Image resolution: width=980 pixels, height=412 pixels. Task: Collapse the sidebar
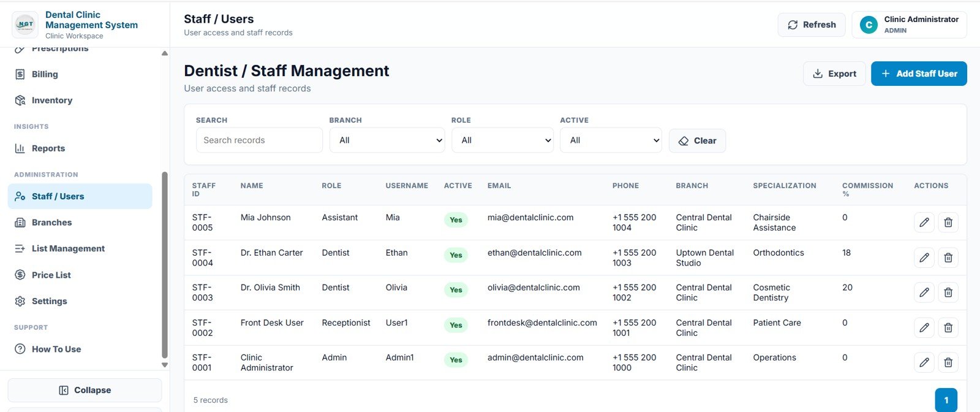point(85,390)
